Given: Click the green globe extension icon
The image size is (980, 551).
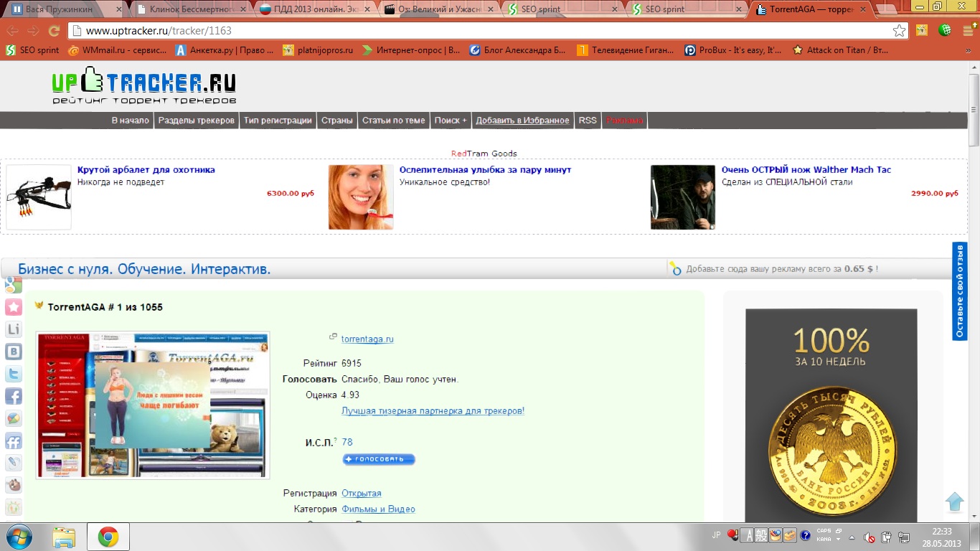Looking at the screenshot, I should tap(946, 31).
